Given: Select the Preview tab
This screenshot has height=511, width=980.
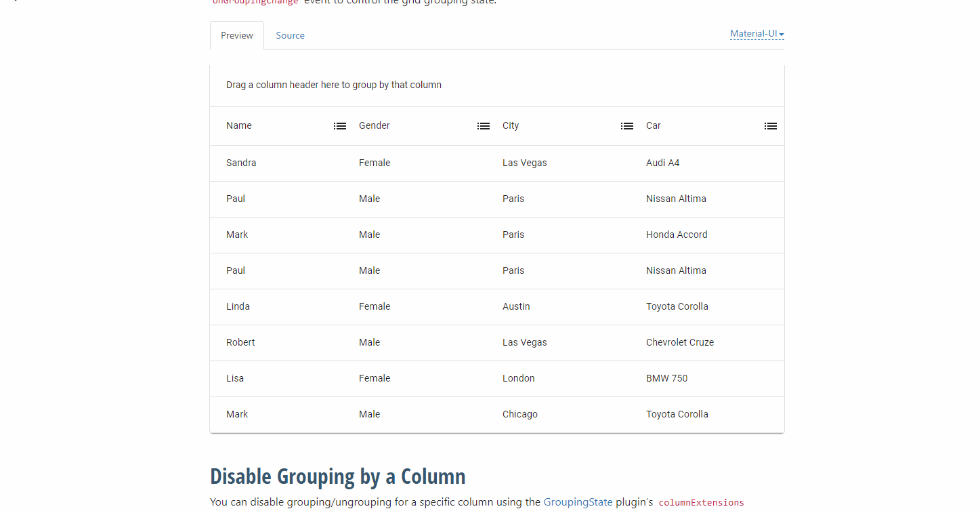Looking at the screenshot, I should coord(236,35).
